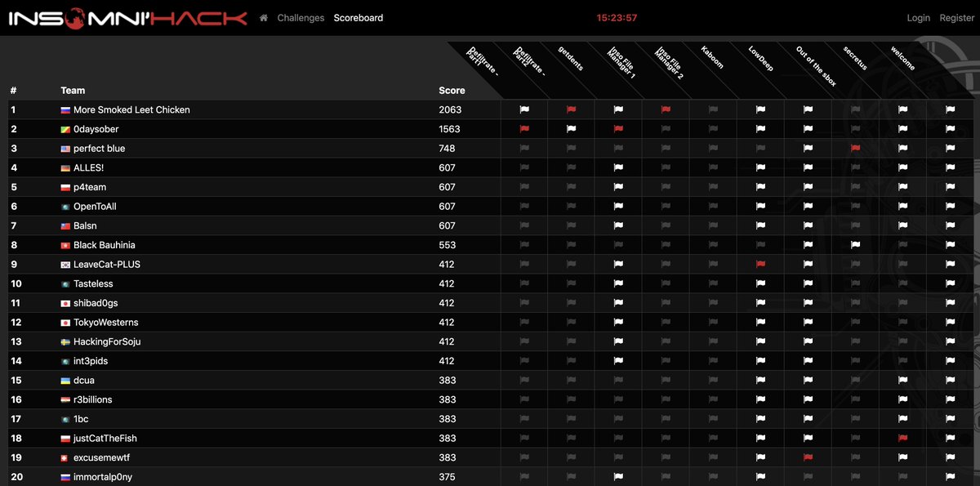Switch to the Scoreboard tab
The width and height of the screenshot is (980, 486).
click(x=359, y=17)
